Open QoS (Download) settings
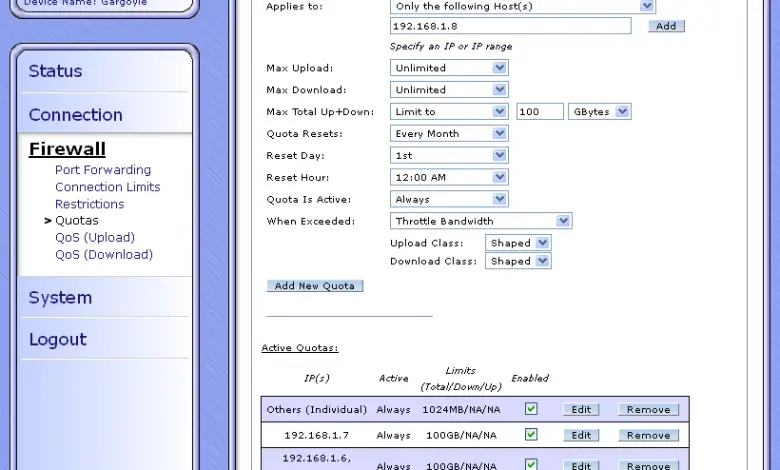The width and height of the screenshot is (780, 470). 103,255
